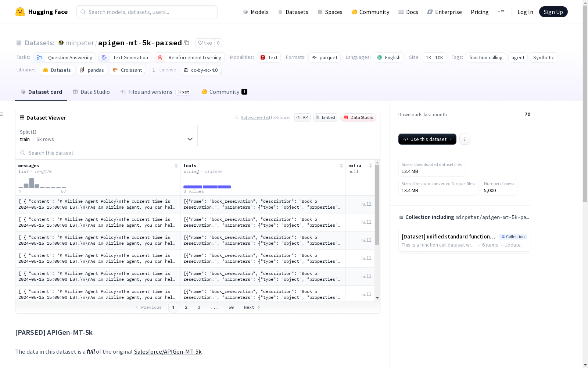Select the Question Answering task tag
Screen dimensions: 588x368
pyautogui.click(x=65, y=57)
